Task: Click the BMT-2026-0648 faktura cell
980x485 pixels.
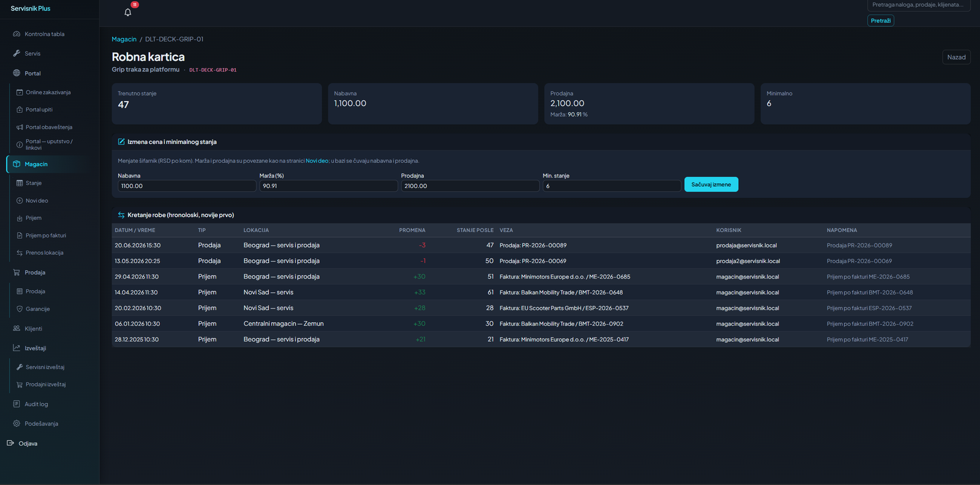Action: coord(561,293)
